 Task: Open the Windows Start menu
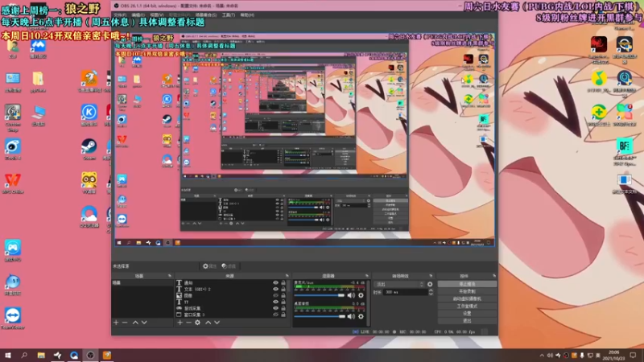pos(8,356)
